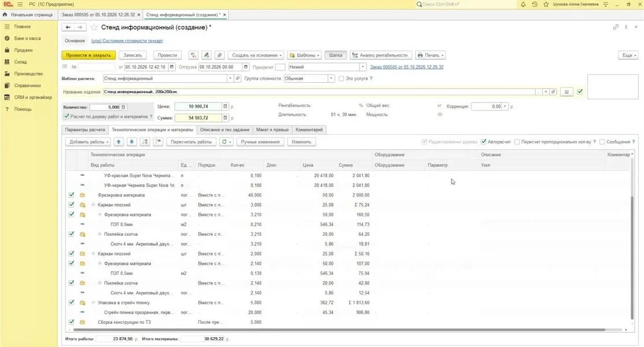This screenshot has height=347, width=644.
Task: Open calendar for the document date
Action: tap(172, 67)
